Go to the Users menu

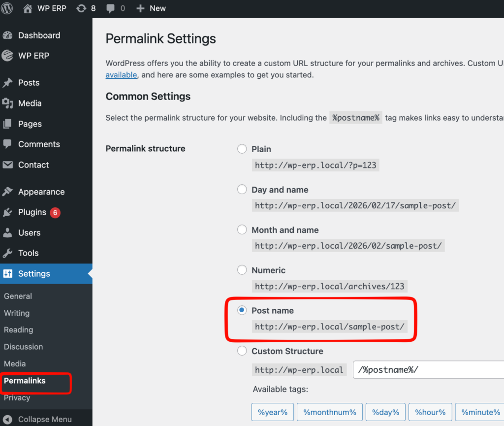click(29, 232)
